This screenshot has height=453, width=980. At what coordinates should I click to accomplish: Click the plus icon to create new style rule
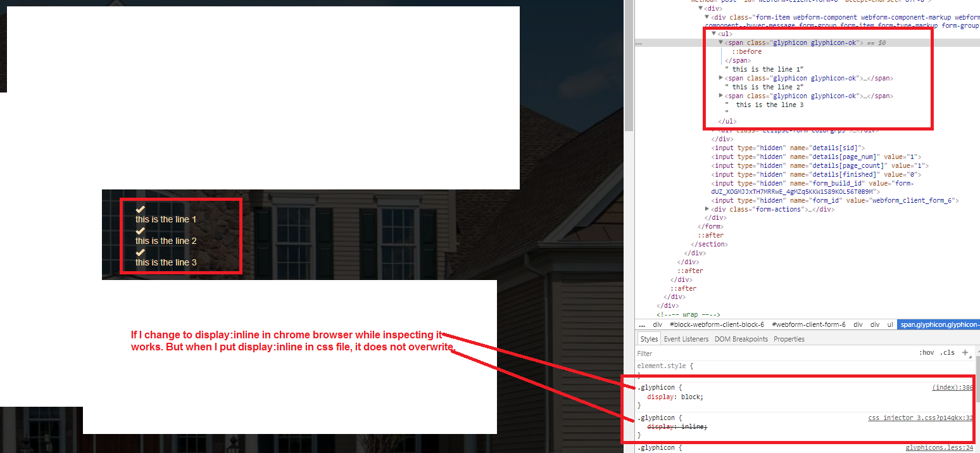click(965, 353)
